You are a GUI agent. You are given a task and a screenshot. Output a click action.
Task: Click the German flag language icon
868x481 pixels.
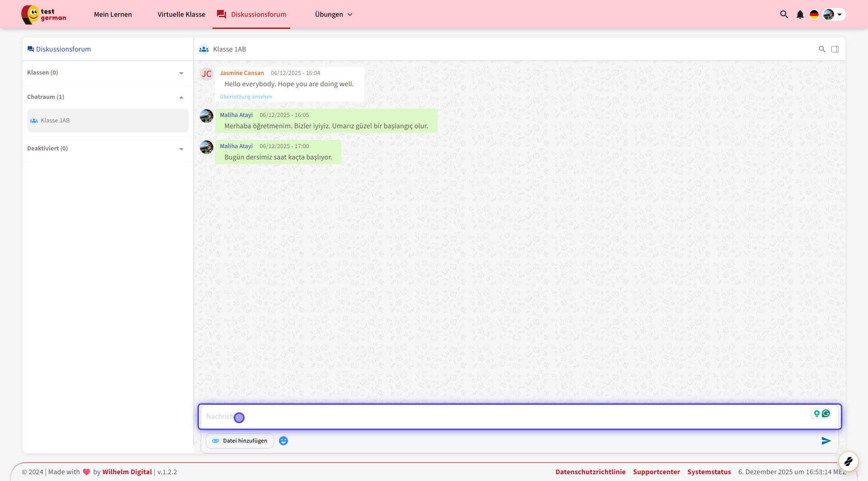click(814, 14)
